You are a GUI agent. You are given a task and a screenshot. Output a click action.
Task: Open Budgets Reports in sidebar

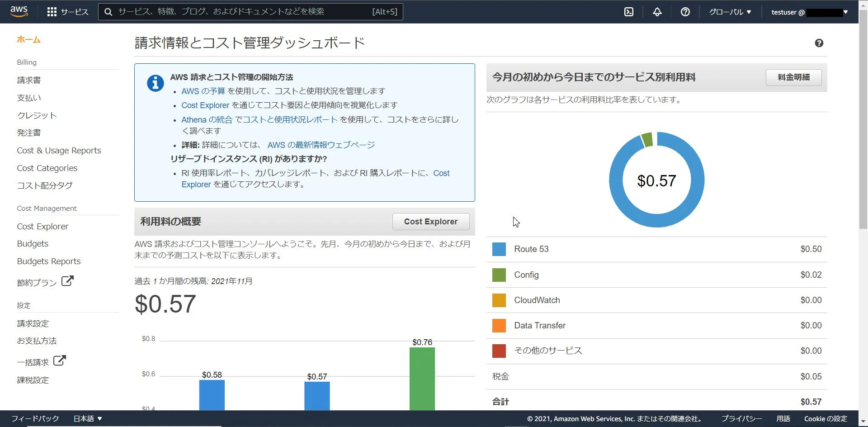[x=49, y=261]
